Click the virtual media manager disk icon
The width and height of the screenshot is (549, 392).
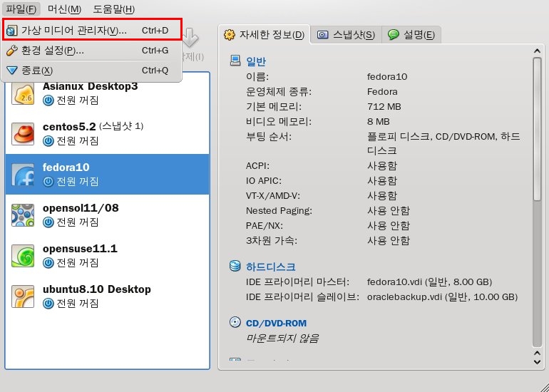[x=12, y=31]
